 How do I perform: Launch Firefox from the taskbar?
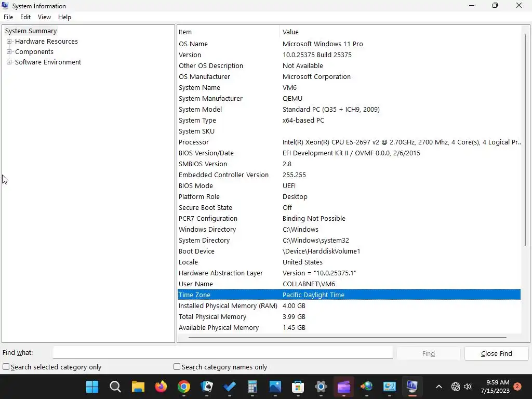(161, 387)
